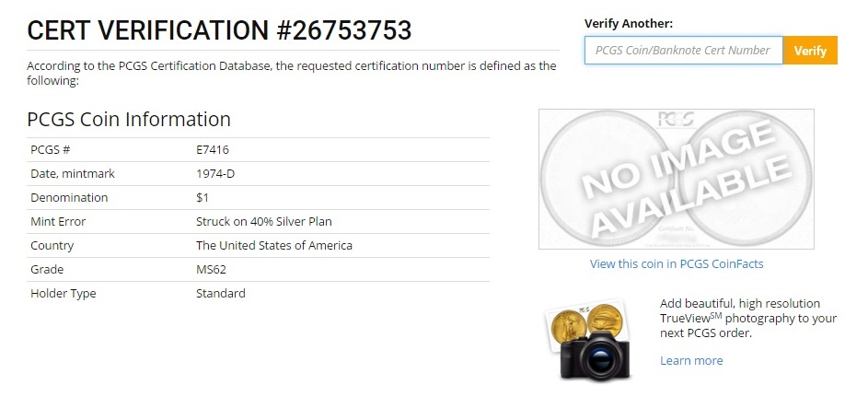Focus the PCGS cert number input field
This screenshot has height=420, width=868.
click(x=683, y=50)
